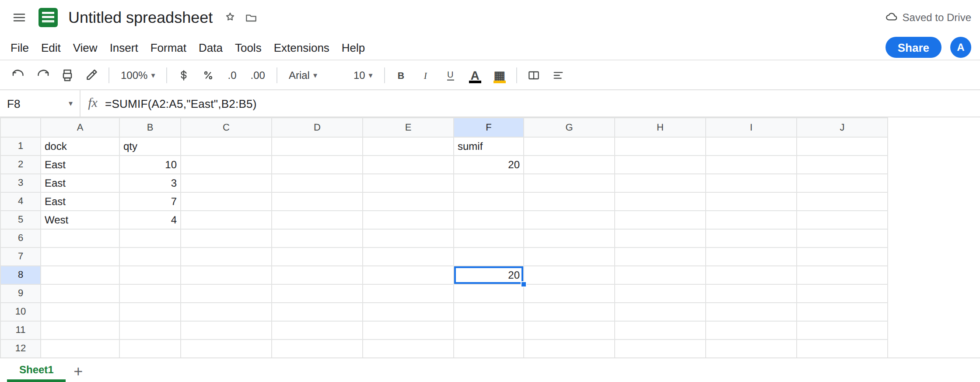This screenshot has width=980, height=382.
Task: Open the fill color picker
Action: [x=500, y=76]
